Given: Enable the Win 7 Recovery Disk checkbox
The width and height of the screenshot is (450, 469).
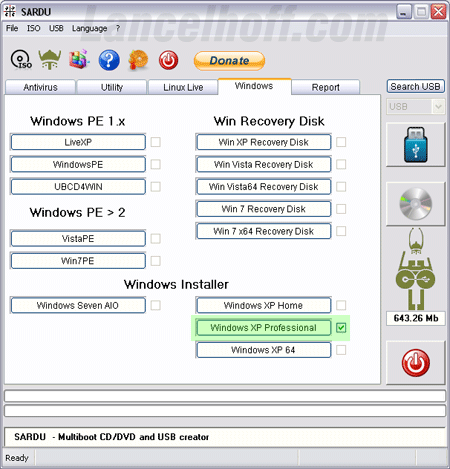Looking at the screenshot, I should coord(341,209).
